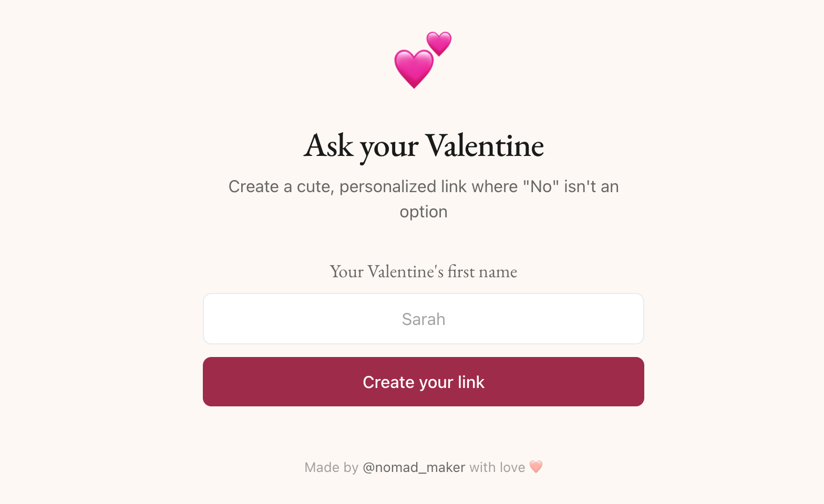The image size is (824, 504).
Task: Click the heart emoji in the footer
Action: click(x=536, y=467)
